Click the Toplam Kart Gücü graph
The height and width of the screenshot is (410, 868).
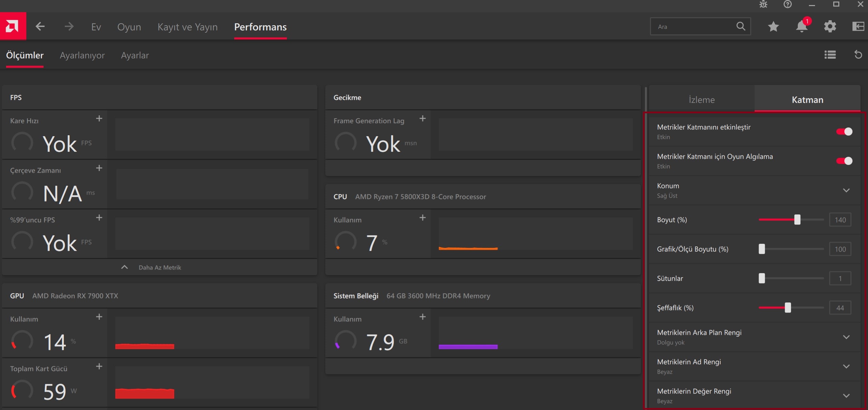212,382
